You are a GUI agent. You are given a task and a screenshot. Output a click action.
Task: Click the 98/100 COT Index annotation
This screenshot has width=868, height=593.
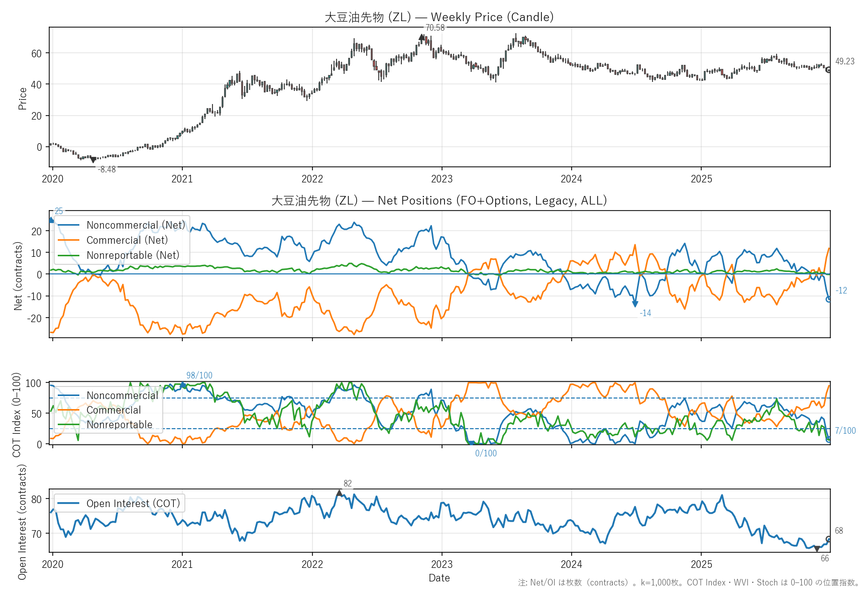199,375
